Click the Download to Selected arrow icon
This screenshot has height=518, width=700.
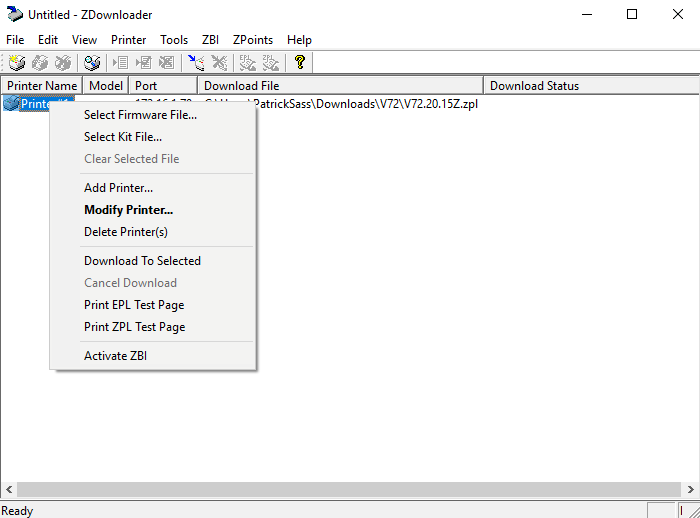[x=196, y=63]
